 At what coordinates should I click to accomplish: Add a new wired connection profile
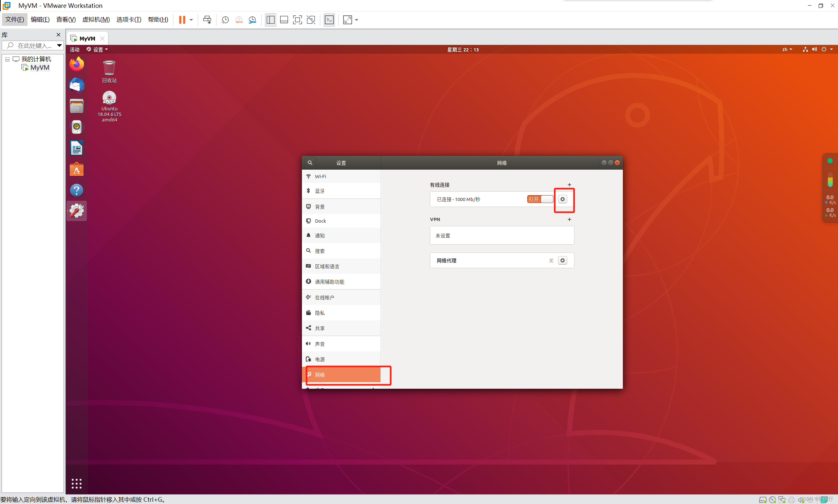point(569,185)
